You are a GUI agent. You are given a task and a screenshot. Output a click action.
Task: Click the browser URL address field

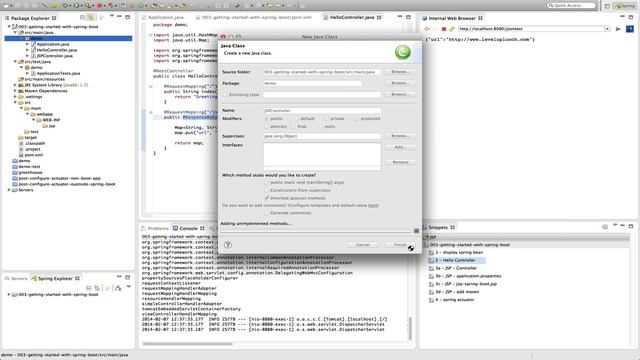coord(531,29)
